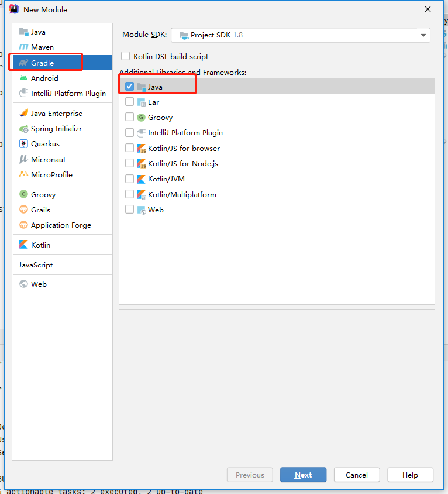Click the Cancel button
The width and height of the screenshot is (448, 494).
point(357,475)
